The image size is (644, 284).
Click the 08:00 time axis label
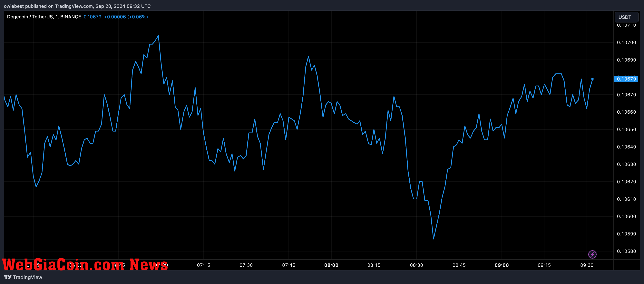click(331, 265)
